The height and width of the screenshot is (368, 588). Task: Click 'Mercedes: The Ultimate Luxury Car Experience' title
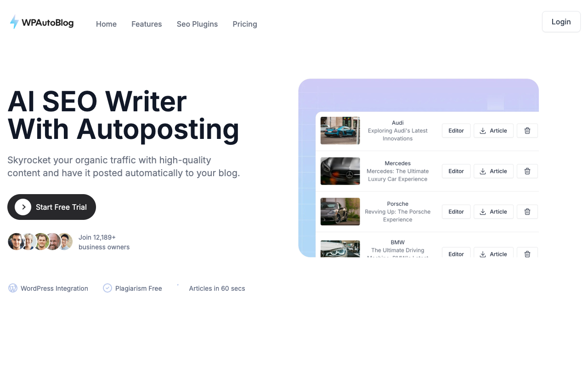tap(398, 175)
